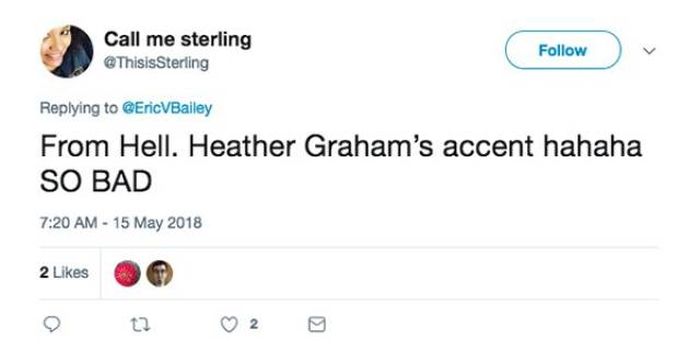Click the reply speech bubble icon
The image size is (700, 364).
(51, 324)
